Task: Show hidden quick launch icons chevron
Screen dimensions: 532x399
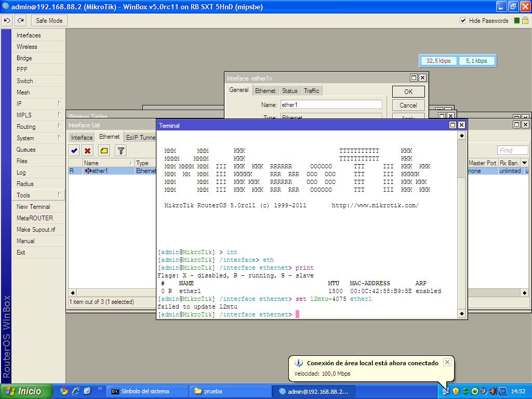Action: 100,389
